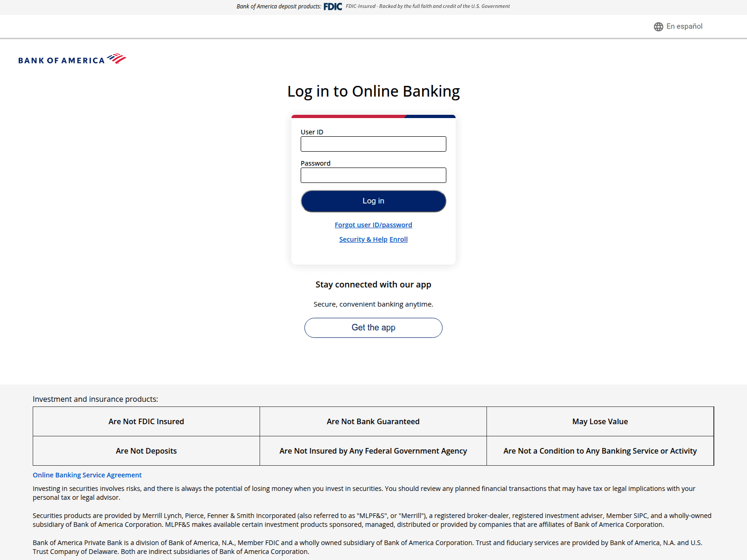Open Forgot user ID/password link
The height and width of the screenshot is (560, 747).
pos(373,225)
